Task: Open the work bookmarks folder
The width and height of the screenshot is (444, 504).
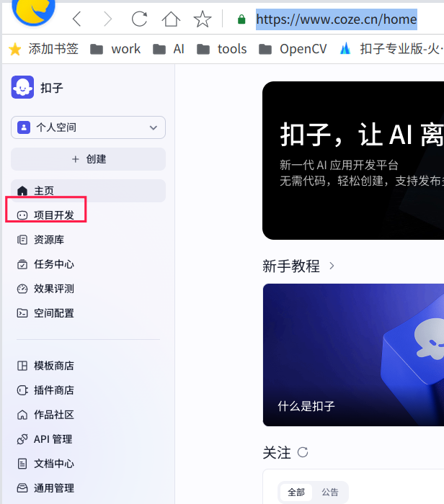Action: coord(115,49)
